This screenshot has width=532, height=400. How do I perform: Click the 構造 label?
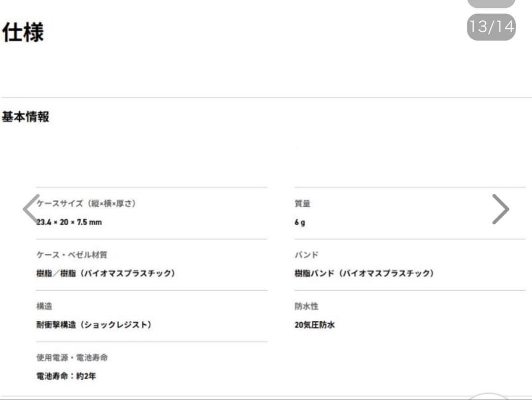coord(44,306)
